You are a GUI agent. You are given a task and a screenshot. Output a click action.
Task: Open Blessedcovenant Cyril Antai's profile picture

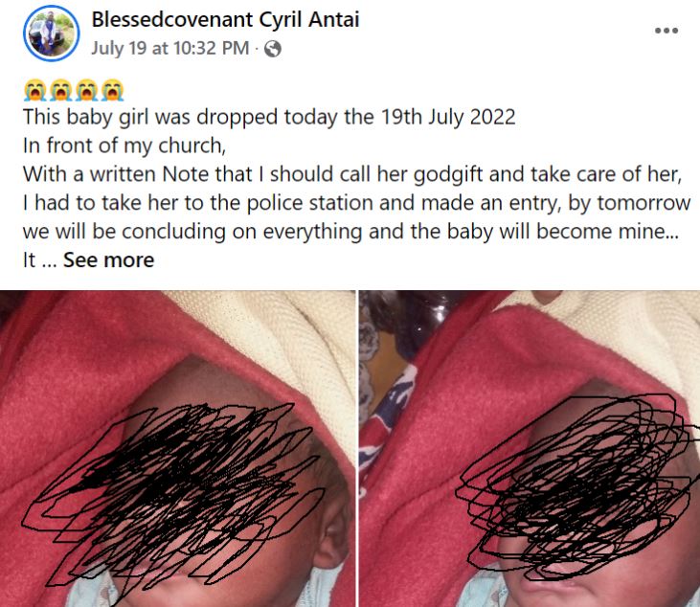(x=52, y=34)
